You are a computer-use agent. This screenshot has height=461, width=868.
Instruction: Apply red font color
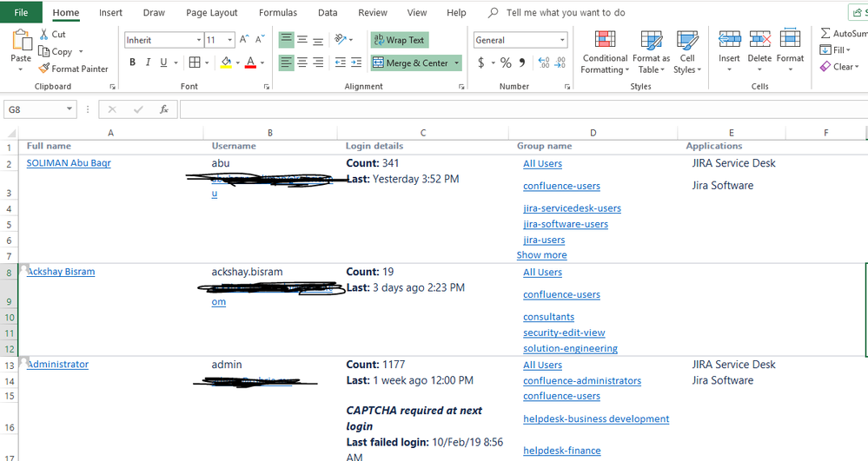point(250,63)
